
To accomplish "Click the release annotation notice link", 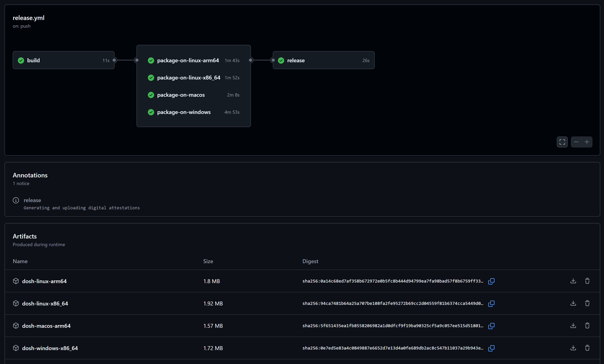I will [x=32, y=200].
